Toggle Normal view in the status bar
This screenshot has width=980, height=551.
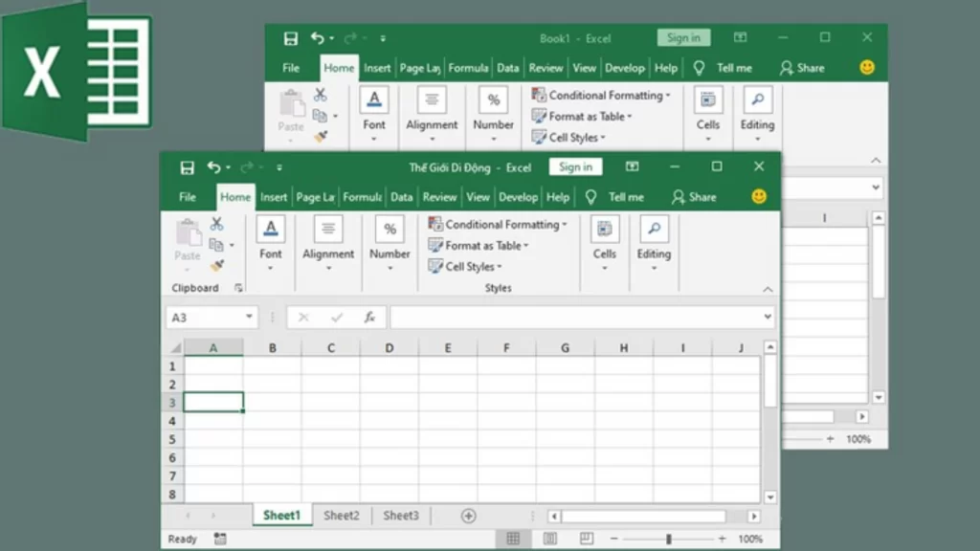(515, 538)
